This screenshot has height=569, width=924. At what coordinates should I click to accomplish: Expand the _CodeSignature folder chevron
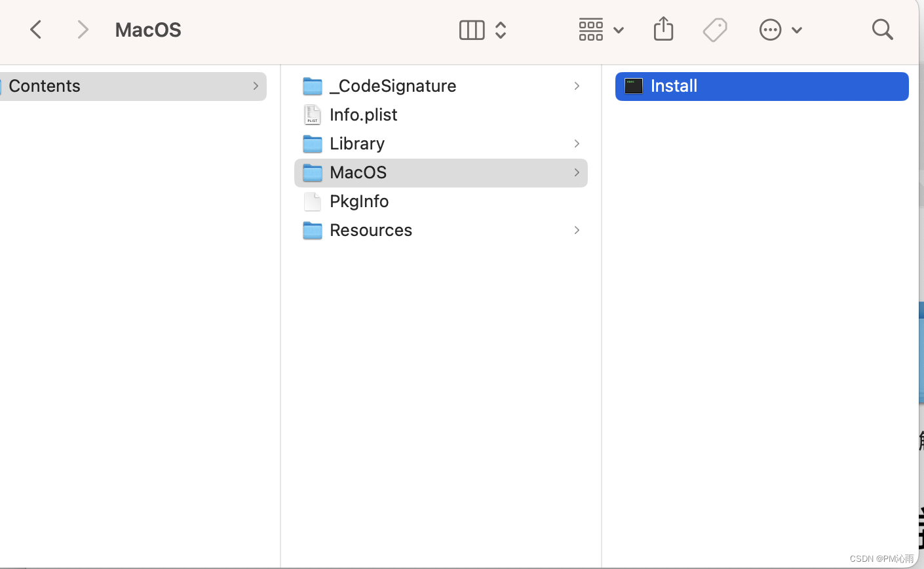click(x=577, y=86)
